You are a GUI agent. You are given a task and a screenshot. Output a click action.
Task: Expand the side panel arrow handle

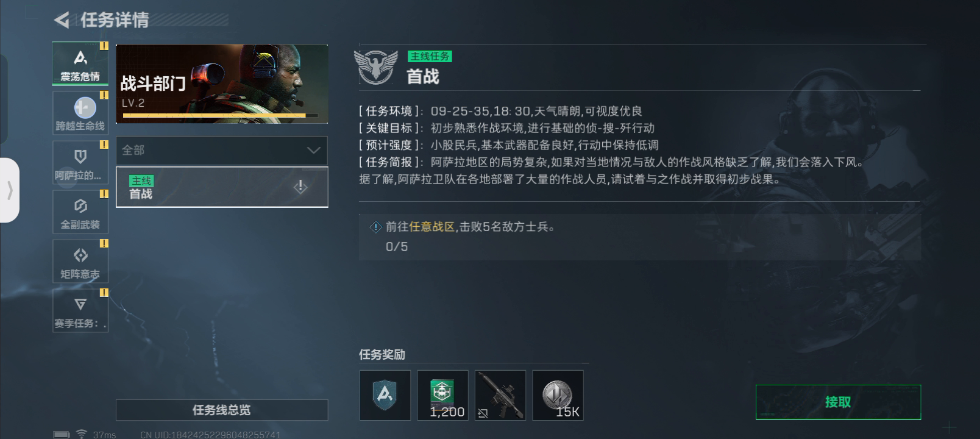point(10,190)
